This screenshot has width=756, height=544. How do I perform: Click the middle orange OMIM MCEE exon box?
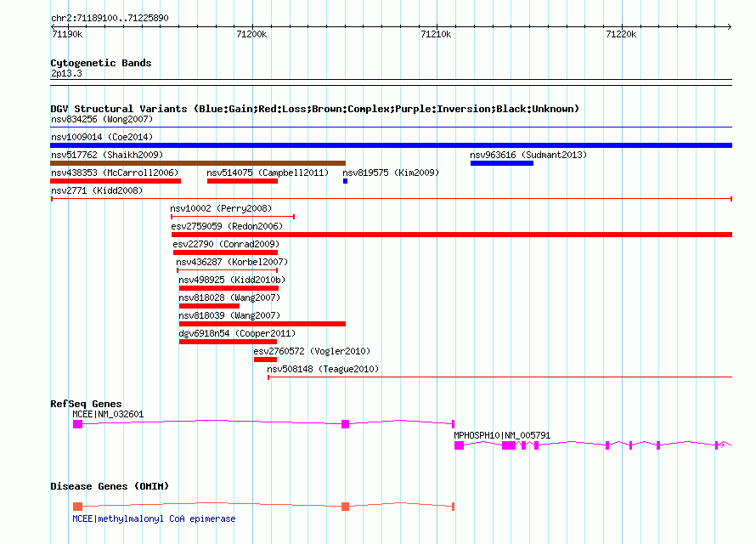click(345, 507)
